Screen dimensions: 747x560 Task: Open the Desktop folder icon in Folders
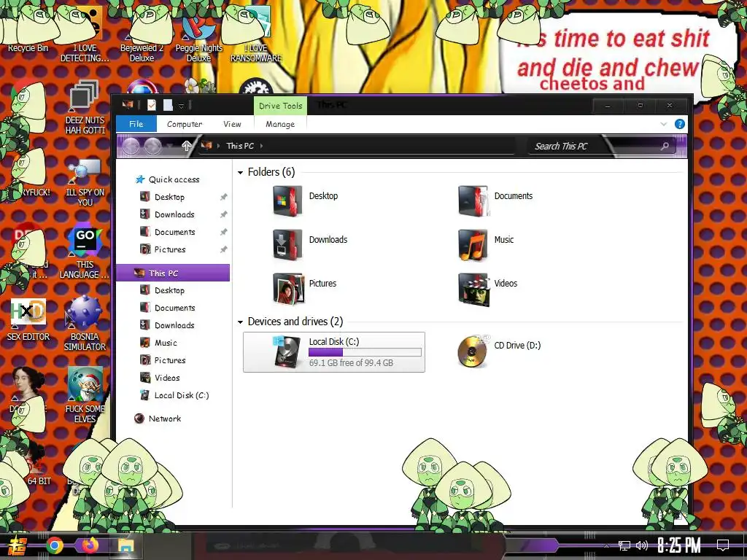click(287, 201)
